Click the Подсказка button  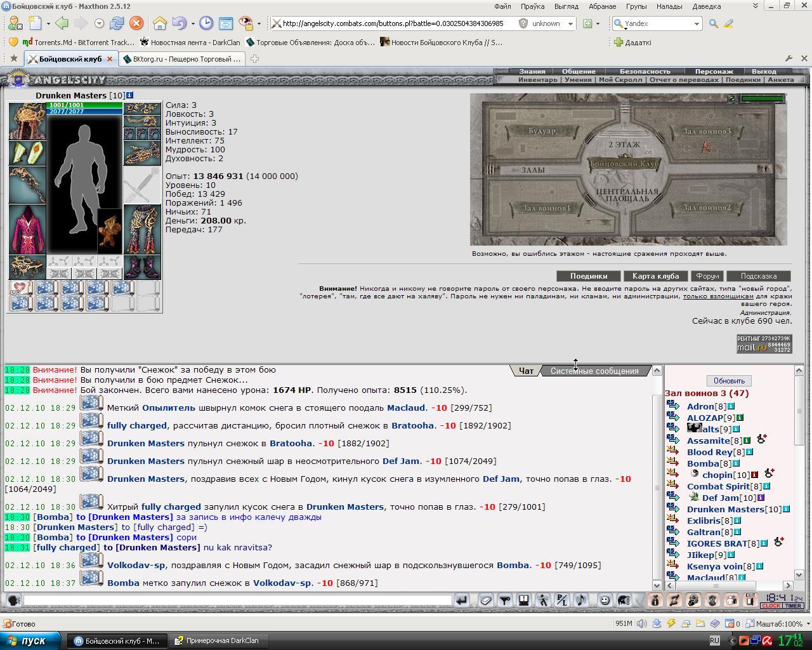758,276
